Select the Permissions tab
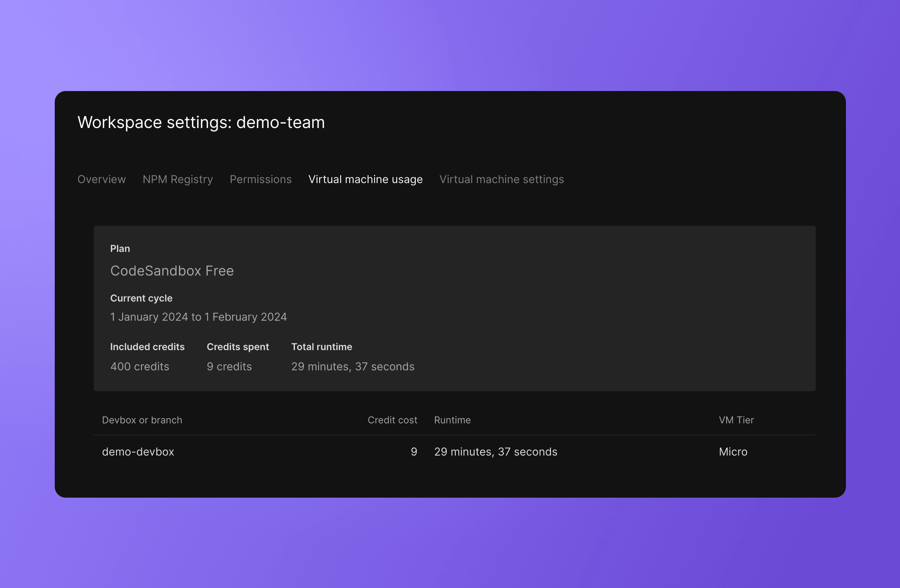This screenshot has height=588, width=900. pyautogui.click(x=260, y=179)
